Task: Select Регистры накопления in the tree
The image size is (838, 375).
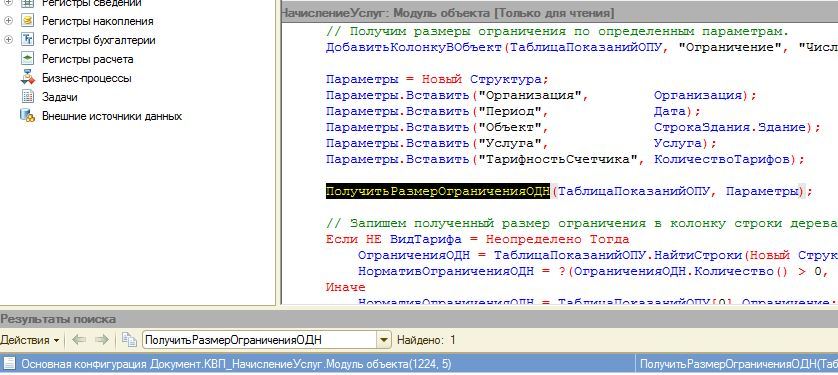Action: (x=97, y=21)
